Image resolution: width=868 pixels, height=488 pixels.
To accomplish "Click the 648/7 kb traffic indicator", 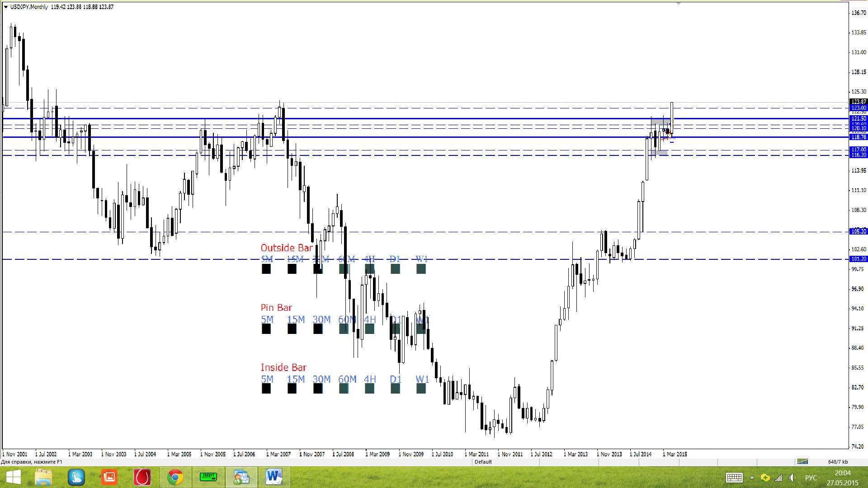I will 838,462.
